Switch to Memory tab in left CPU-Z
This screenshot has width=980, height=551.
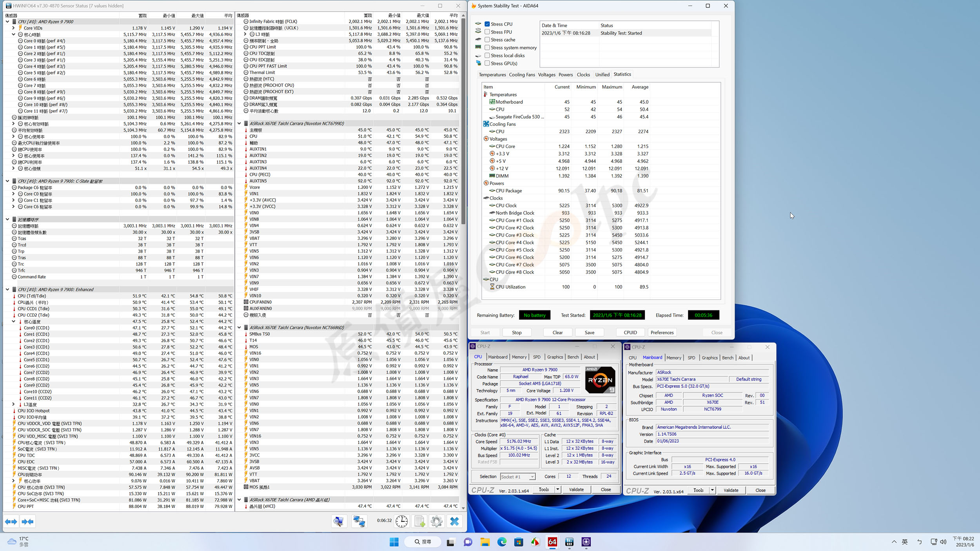(x=519, y=357)
